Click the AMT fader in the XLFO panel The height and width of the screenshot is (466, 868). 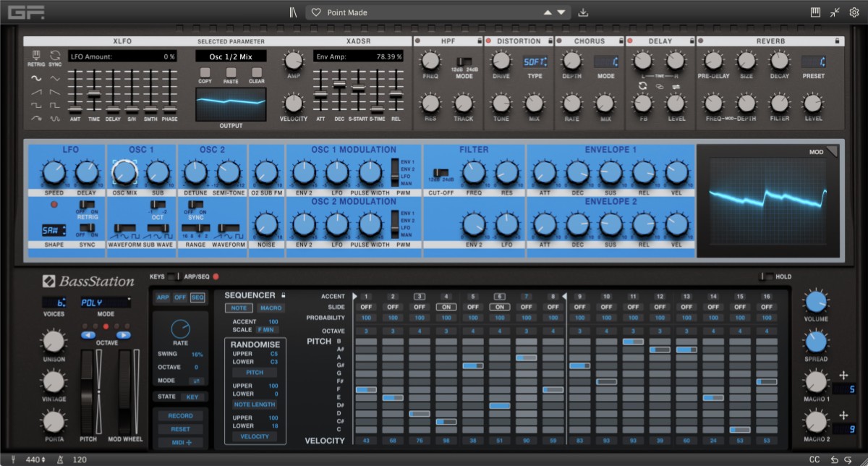(x=75, y=109)
